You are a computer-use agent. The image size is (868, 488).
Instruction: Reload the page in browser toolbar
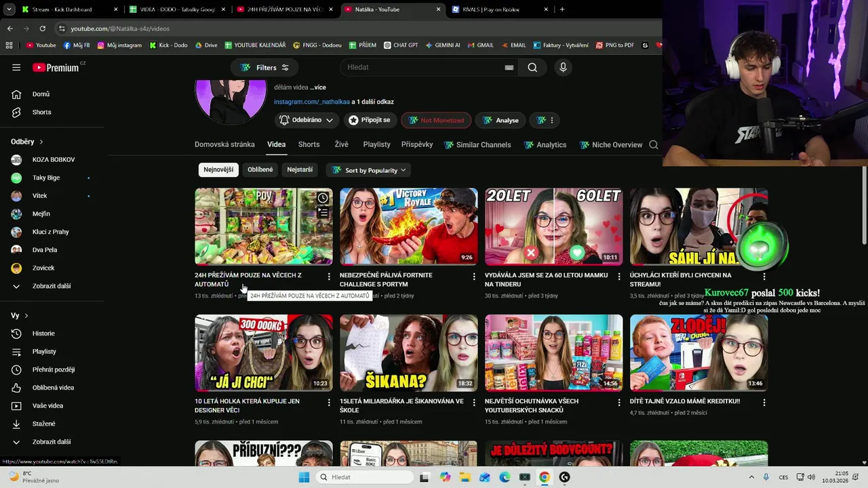tap(42, 28)
